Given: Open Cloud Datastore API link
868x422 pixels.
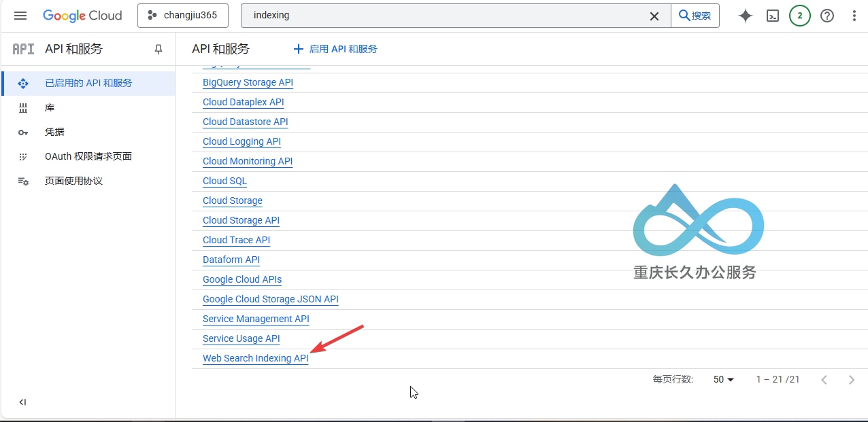Looking at the screenshot, I should [x=246, y=122].
